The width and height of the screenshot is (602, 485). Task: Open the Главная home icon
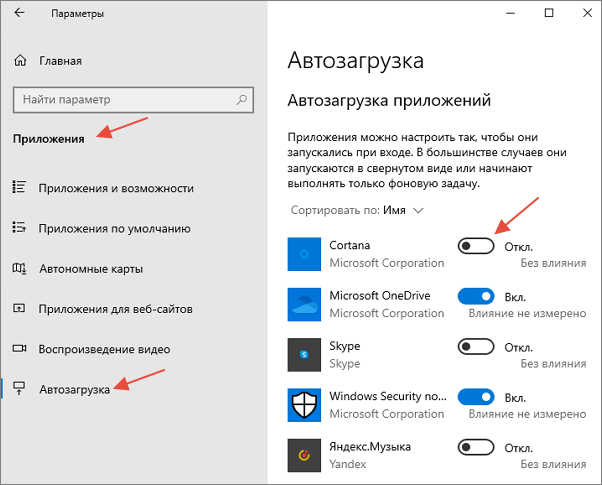pos(20,61)
